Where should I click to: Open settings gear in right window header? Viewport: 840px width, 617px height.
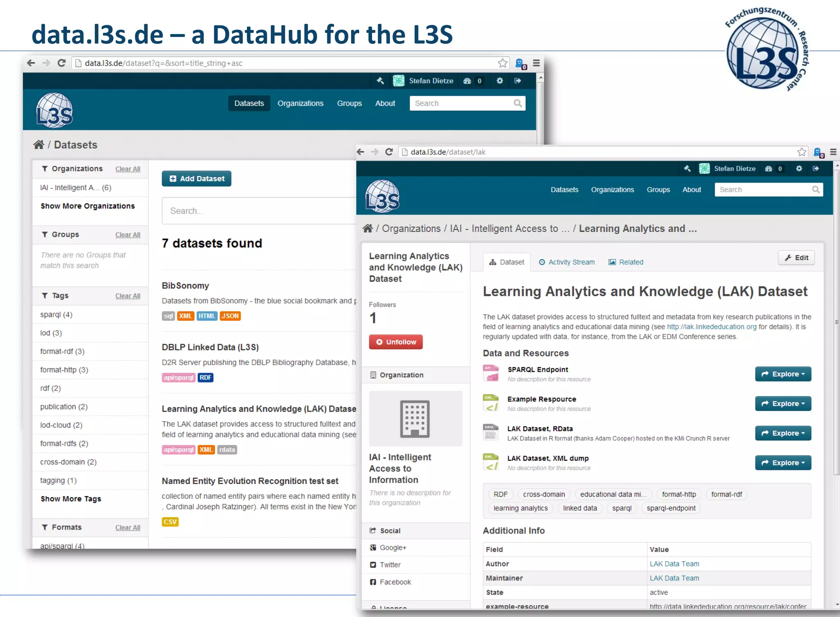tap(799, 168)
